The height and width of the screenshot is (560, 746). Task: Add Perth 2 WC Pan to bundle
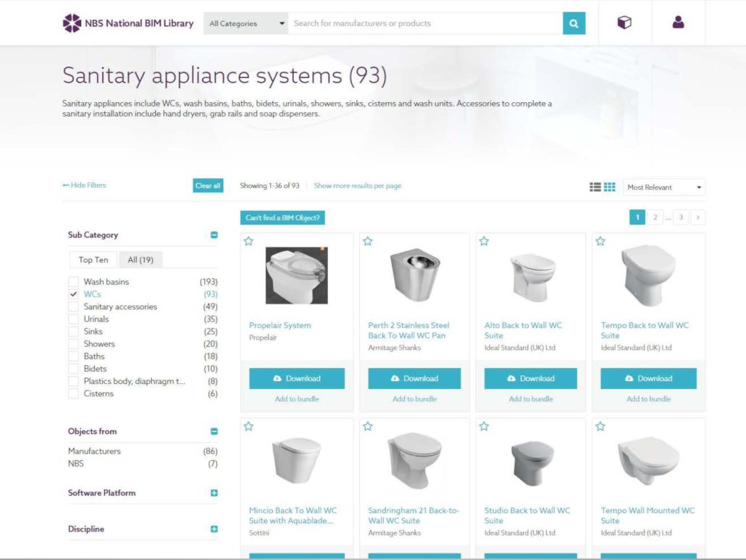point(414,399)
